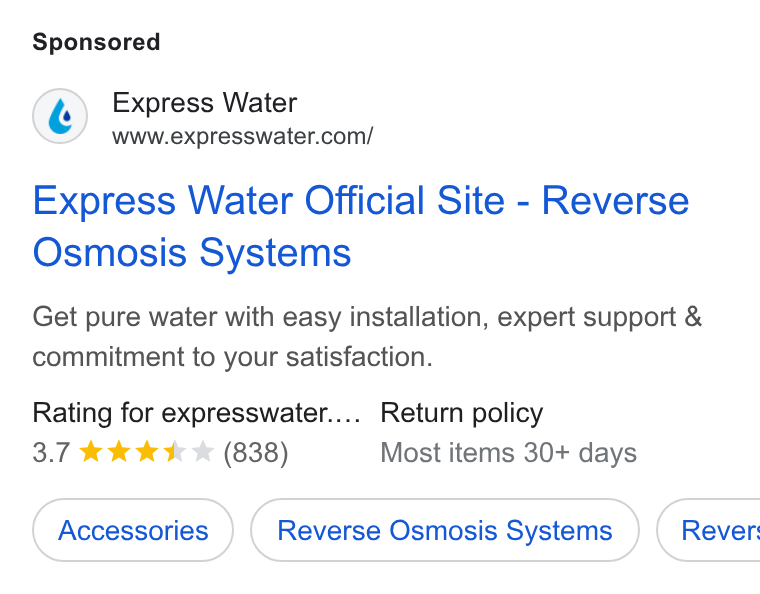Click the Most items 30+ days text

coord(508,453)
